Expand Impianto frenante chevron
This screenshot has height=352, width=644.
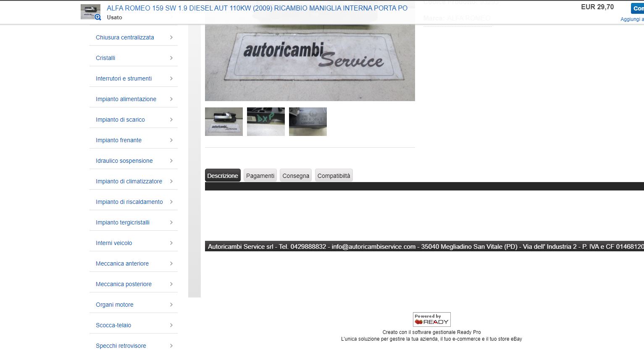pyautogui.click(x=171, y=140)
